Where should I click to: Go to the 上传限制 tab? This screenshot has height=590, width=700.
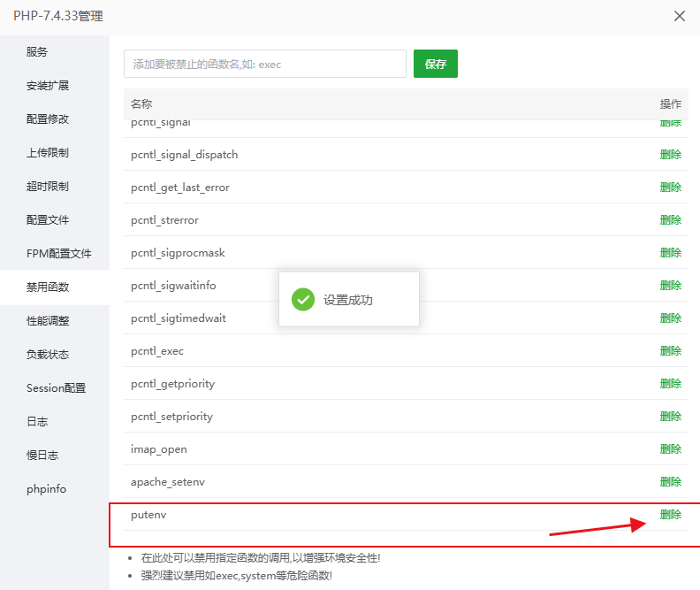(x=48, y=152)
